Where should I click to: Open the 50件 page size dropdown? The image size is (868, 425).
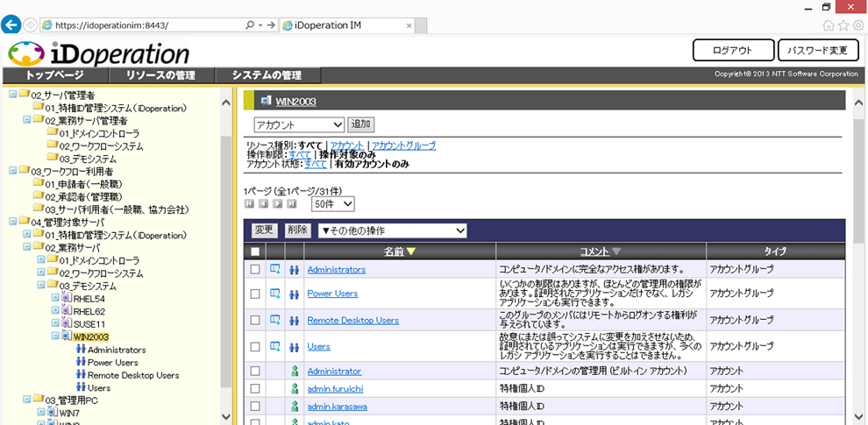coord(332,204)
